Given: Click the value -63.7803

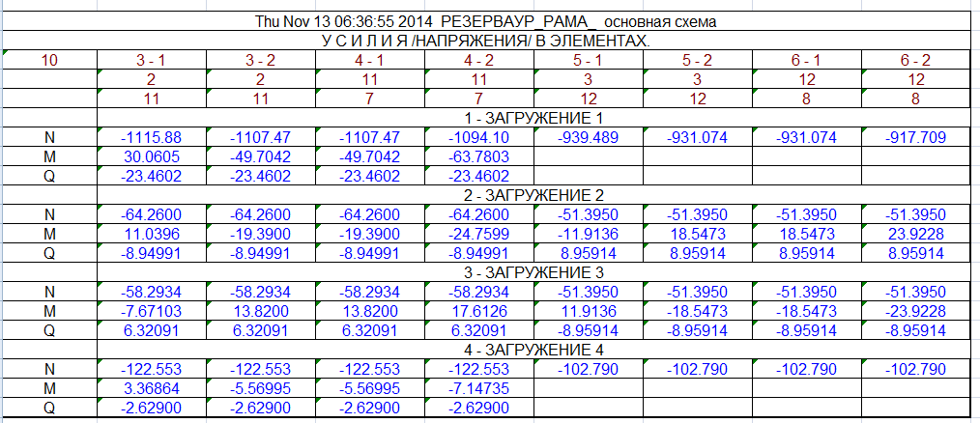Looking at the screenshot, I should [478, 156].
